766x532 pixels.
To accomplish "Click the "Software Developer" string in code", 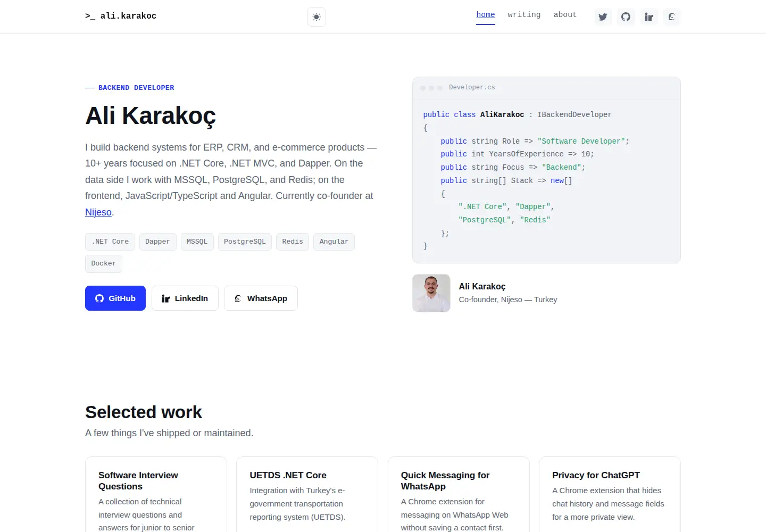I will tap(581, 141).
